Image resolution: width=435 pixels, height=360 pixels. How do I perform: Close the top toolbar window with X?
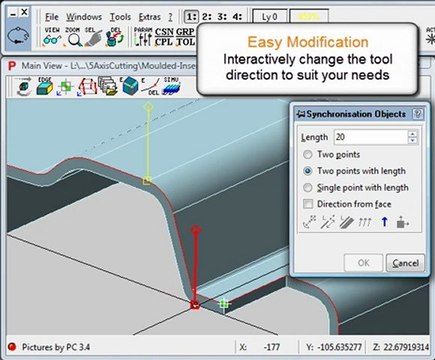24,12
